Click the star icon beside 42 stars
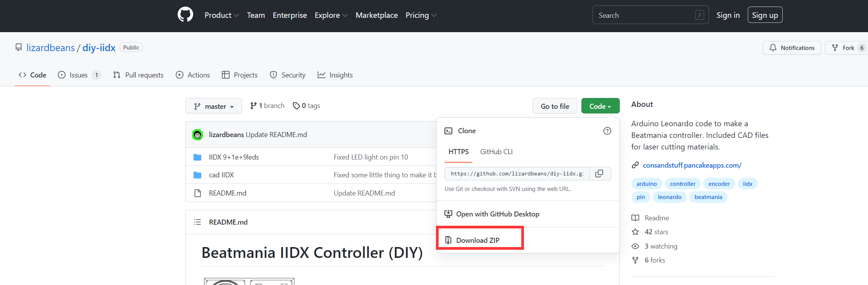868x285 pixels. (x=635, y=232)
